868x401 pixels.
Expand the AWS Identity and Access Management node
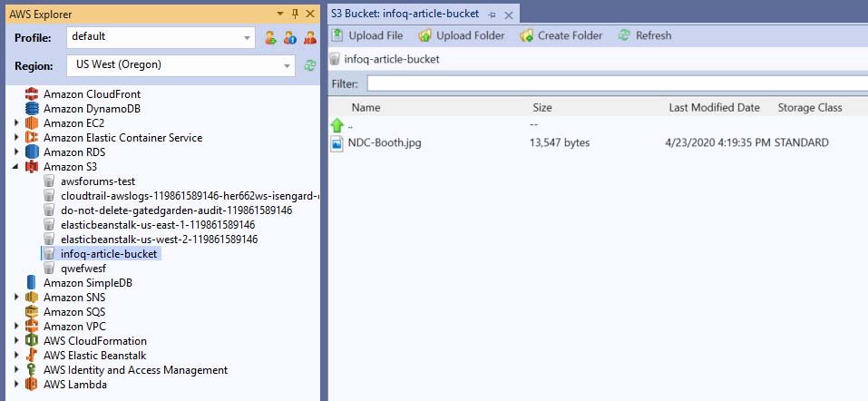point(16,370)
